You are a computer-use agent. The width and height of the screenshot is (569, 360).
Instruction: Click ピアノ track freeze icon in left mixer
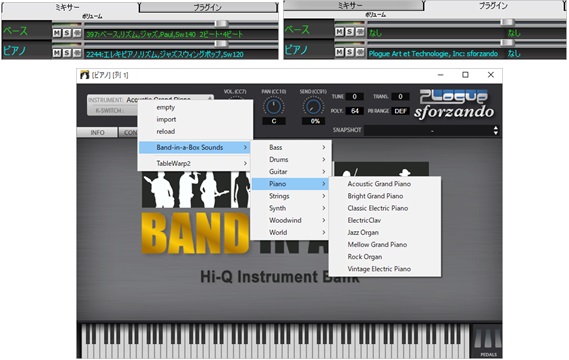[77, 53]
